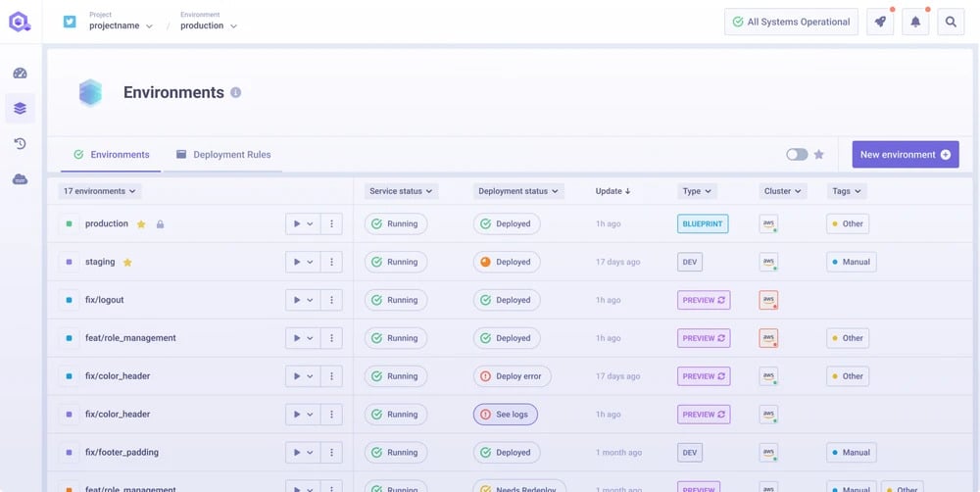Viewport: 980px width, 492px height.
Task: Click "17 days ago" on staging row
Action: coord(617,262)
